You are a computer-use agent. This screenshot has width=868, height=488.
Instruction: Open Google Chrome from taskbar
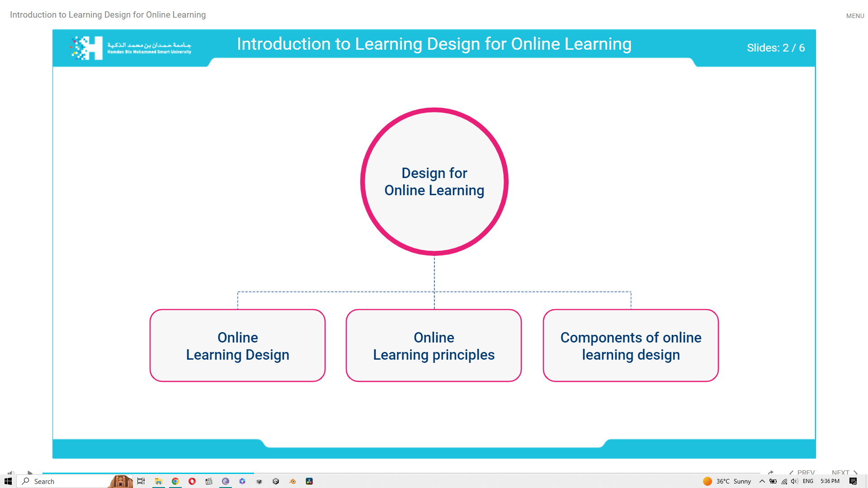coord(175,481)
